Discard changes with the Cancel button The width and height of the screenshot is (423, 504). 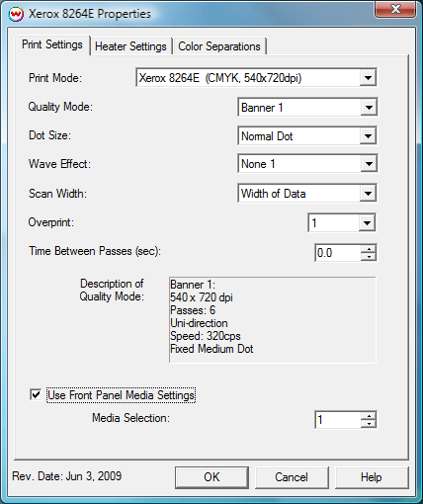pyautogui.click(x=292, y=477)
